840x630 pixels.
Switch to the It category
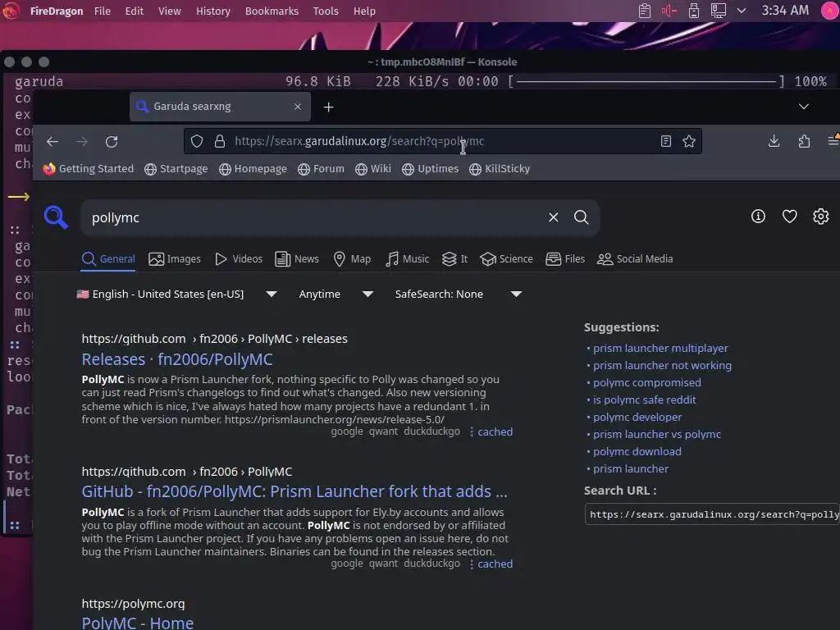(x=454, y=258)
